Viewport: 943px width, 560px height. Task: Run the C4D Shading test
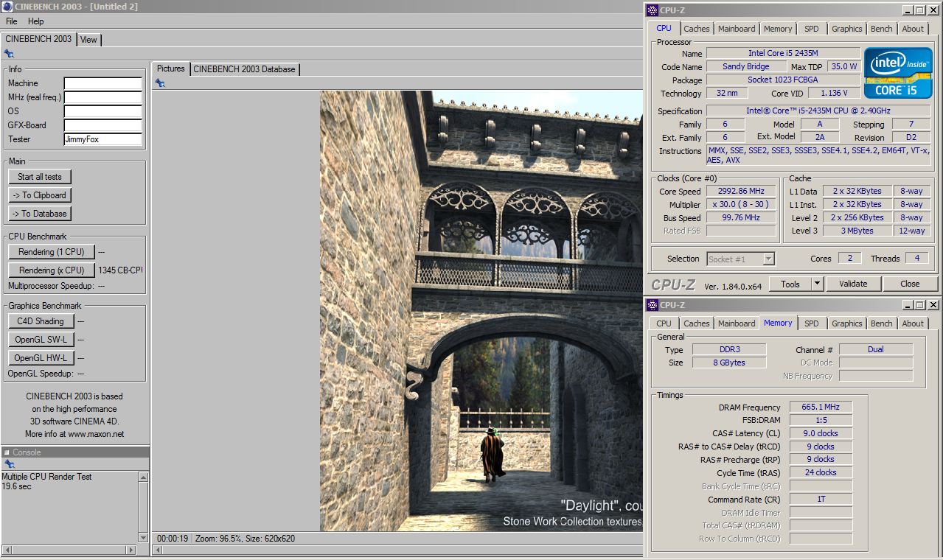pyautogui.click(x=41, y=321)
